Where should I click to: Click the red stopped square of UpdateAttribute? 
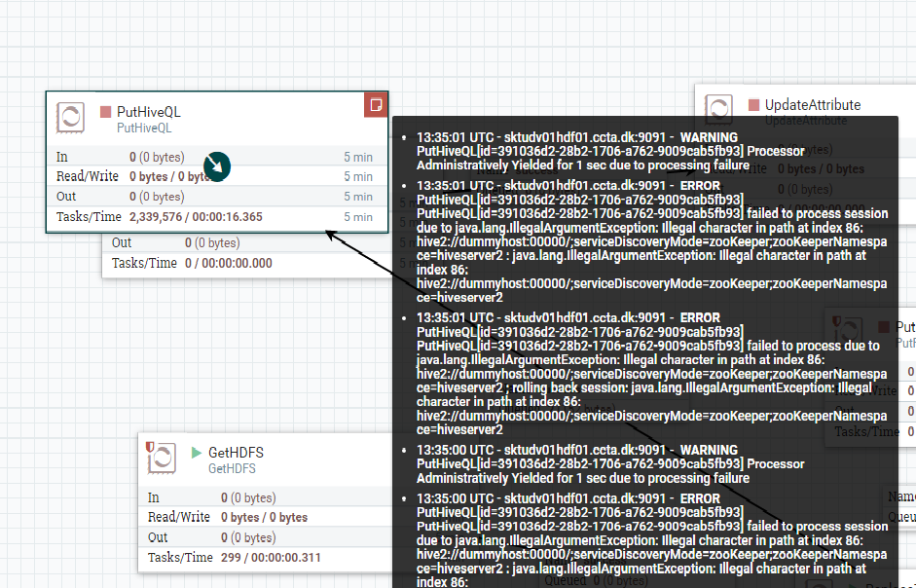point(754,105)
